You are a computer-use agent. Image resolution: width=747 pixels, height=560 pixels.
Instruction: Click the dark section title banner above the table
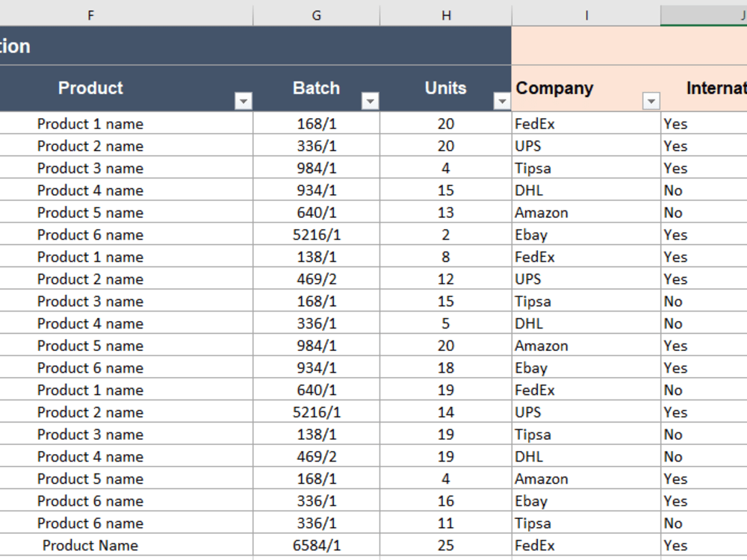[x=254, y=46]
